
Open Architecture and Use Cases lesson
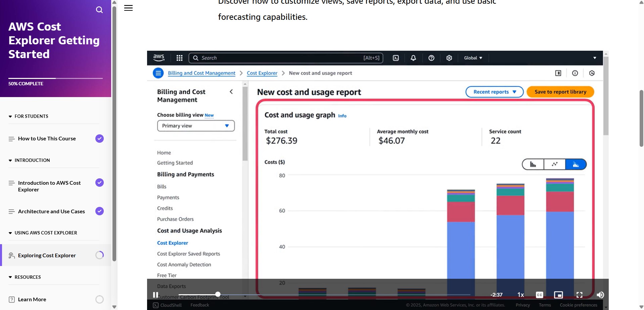pos(51,212)
